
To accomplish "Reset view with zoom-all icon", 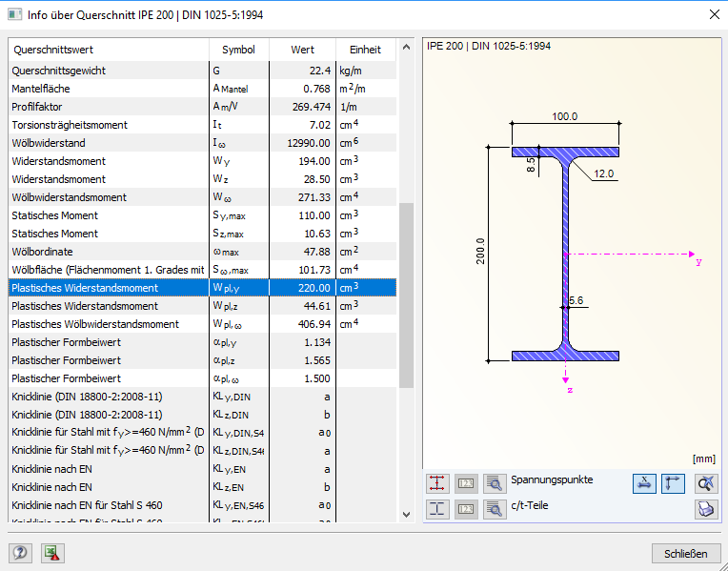I will (x=706, y=483).
